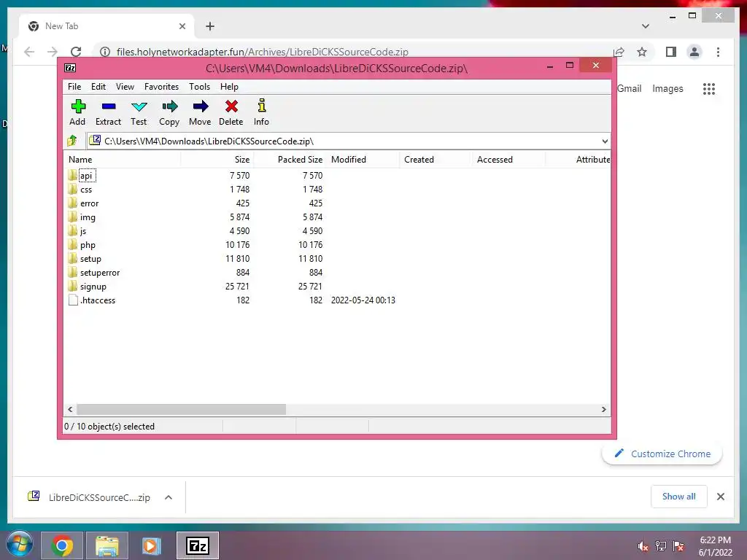This screenshot has width=747, height=560.
Task: Click the Copy toolbar icon
Action: (x=169, y=106)
